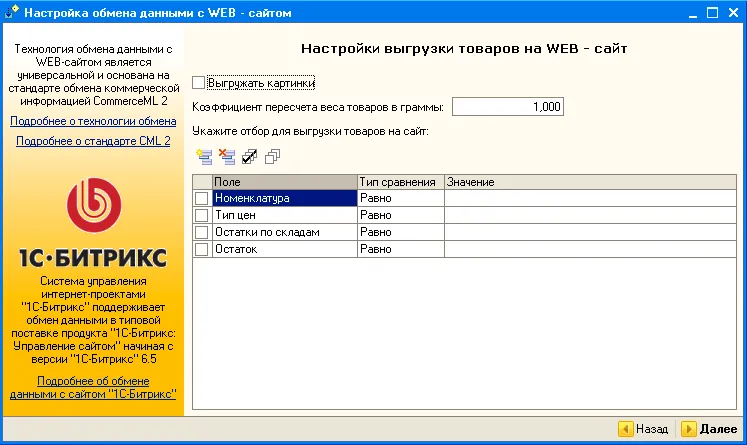Click the Поле column header
747x445 pixels.
284,182
